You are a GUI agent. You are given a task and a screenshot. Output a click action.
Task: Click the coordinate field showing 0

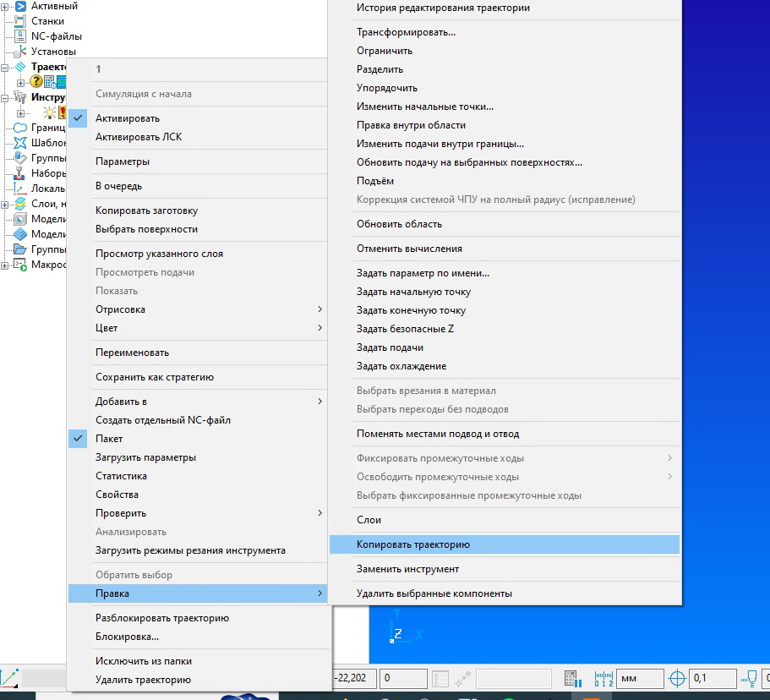click(404, 678)
